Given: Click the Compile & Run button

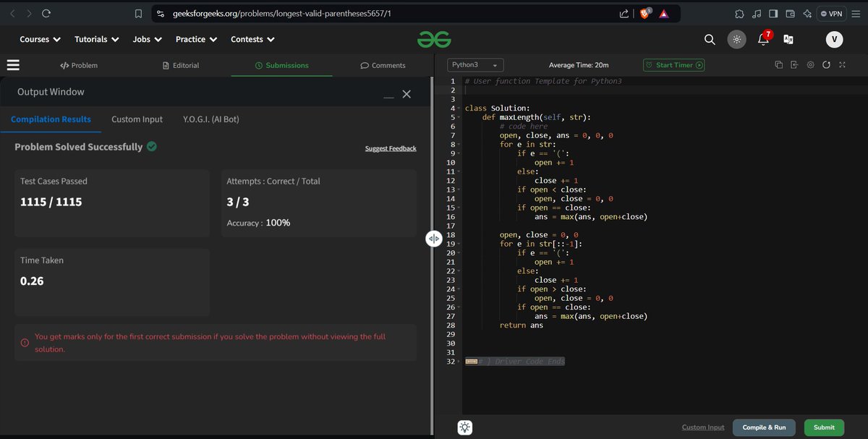Looking at the screenshot, I should coord(764,427).
